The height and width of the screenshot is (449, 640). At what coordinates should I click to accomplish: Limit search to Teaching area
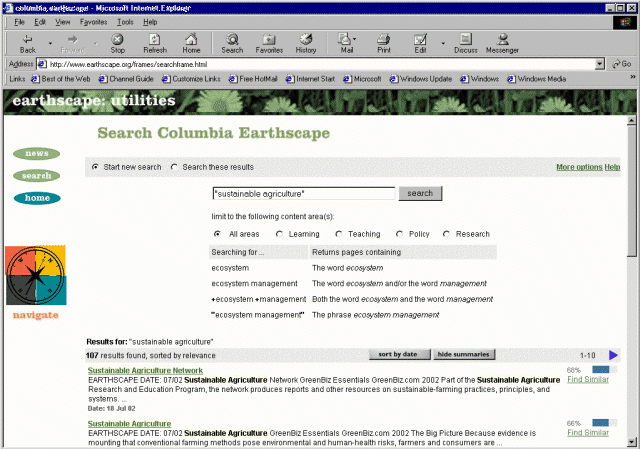pyautogui.click(x=338, y=234)
